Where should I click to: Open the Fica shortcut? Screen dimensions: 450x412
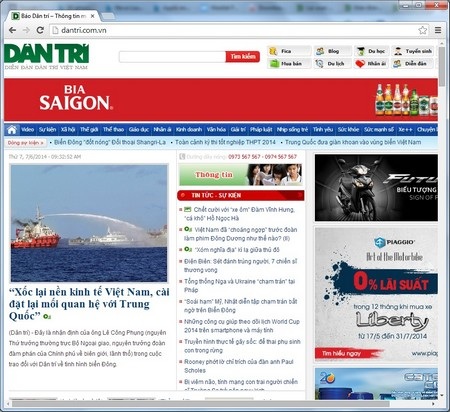tap(289, 51)
